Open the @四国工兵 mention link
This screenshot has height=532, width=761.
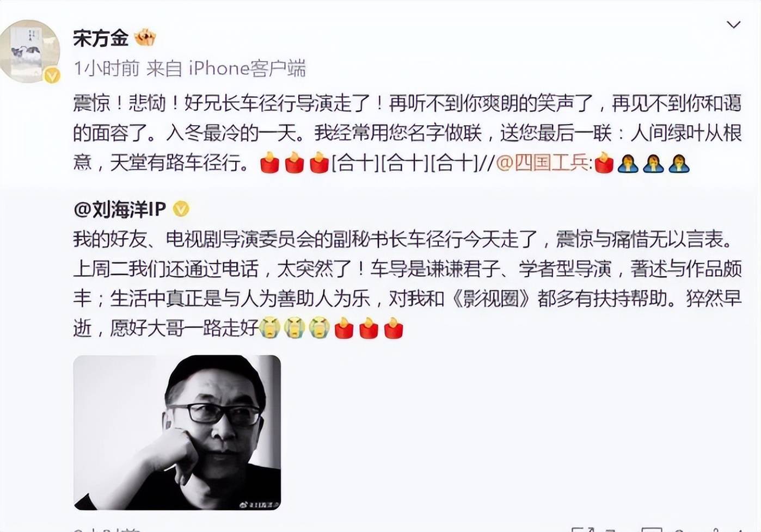click(x=542, y=162)
